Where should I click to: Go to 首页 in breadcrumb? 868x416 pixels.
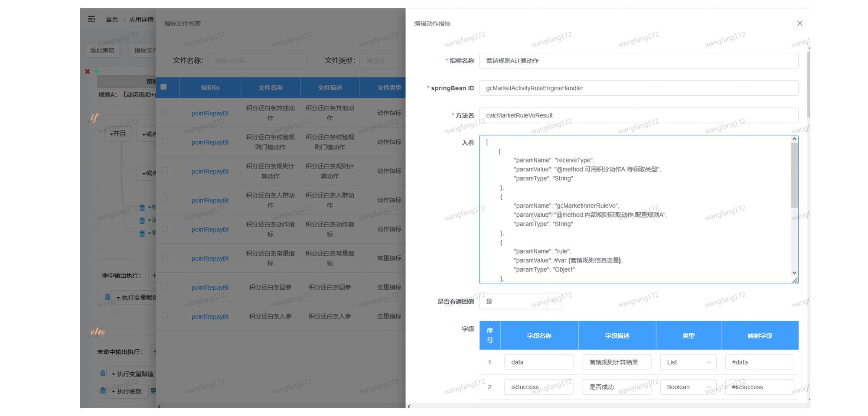pos(112,19)
